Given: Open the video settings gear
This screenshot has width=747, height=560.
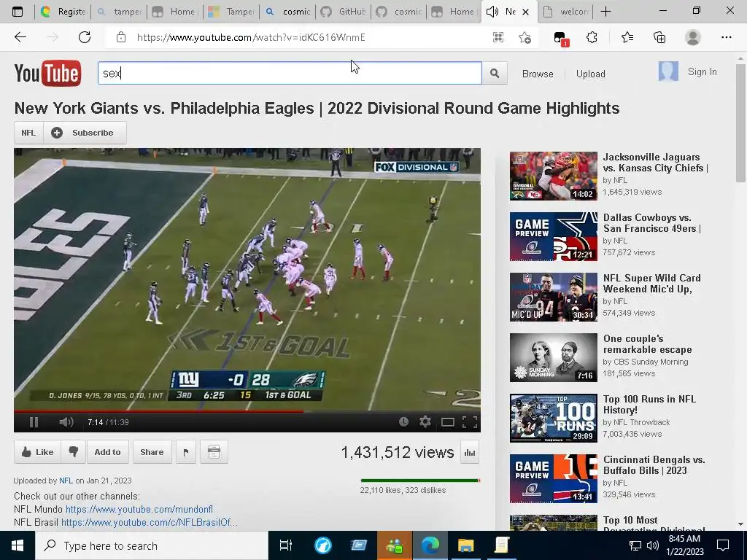Looking at the screenshot, I should (x=425, y=421).
